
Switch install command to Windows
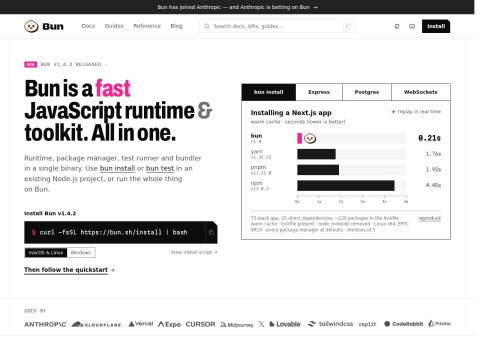point(81,252)
